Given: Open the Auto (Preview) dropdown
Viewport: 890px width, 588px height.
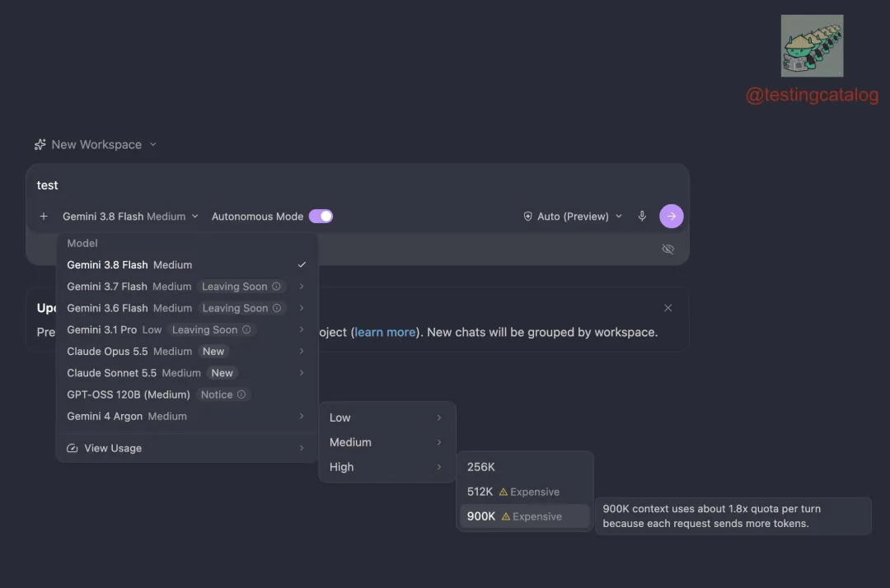Looking at the screenshot, I should pos(573,216).
